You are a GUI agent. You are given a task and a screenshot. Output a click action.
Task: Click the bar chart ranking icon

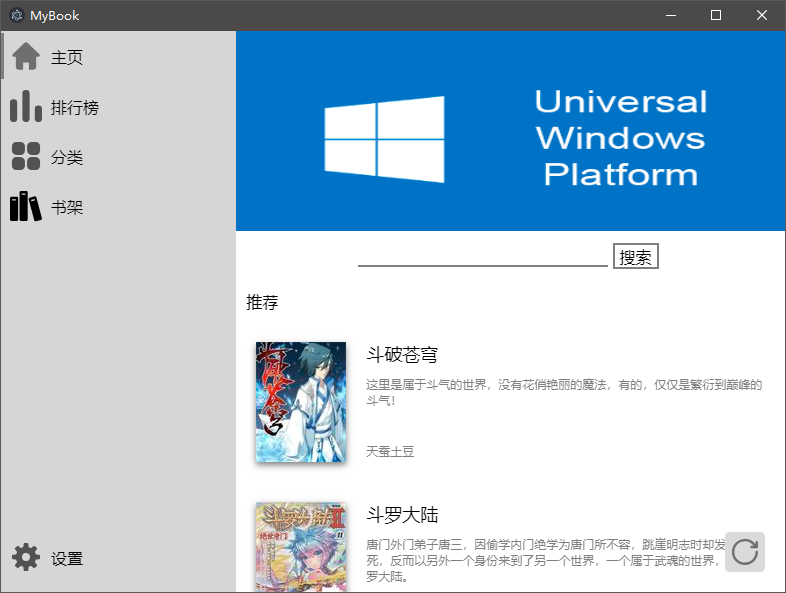tap(26, 106)
